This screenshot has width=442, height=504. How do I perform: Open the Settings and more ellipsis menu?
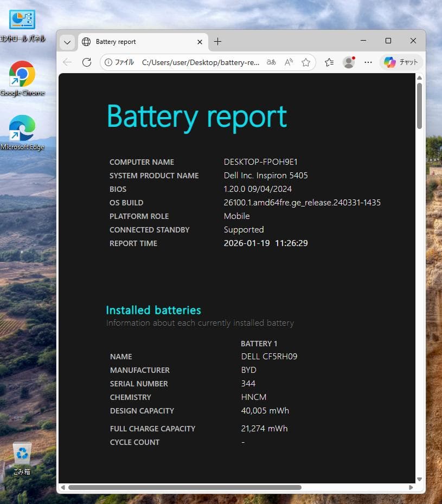pyautogui.click(x=368, y=62)
